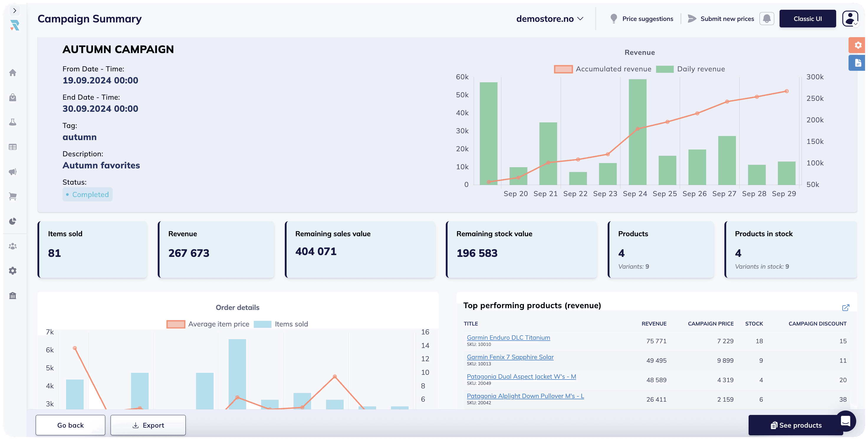The height and width of the screenshot is (440, 868).
Task: Open notifications bell icon
Action: 767,19
